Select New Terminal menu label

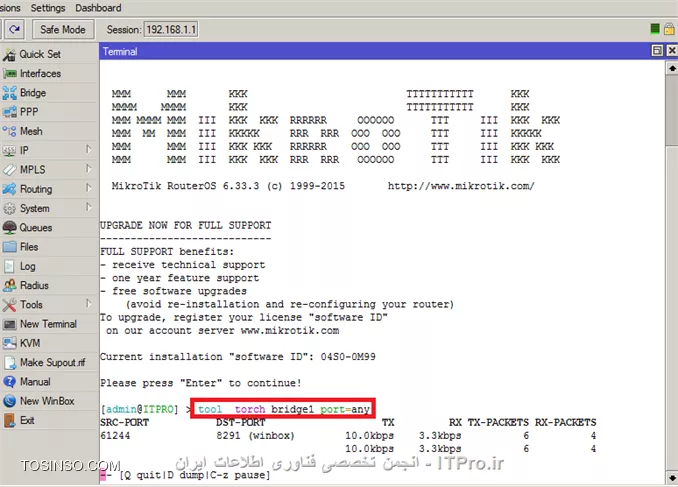[48, 324]
